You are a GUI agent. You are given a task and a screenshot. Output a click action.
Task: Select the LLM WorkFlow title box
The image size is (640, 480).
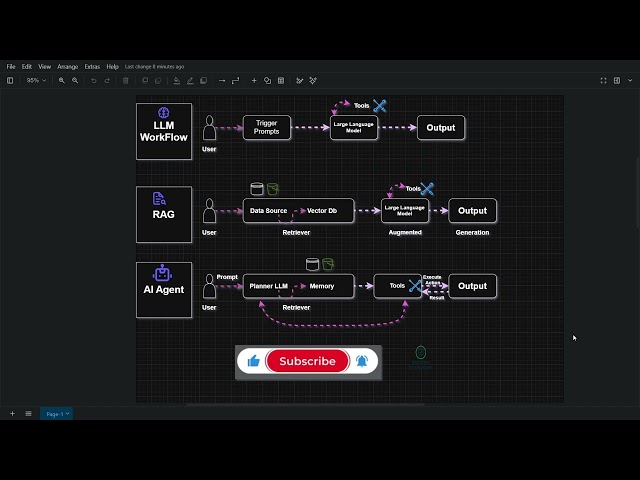coord(164,131)
